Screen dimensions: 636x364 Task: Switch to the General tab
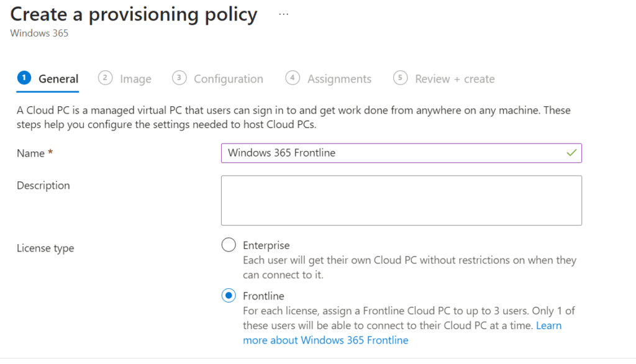click(47, 79)
